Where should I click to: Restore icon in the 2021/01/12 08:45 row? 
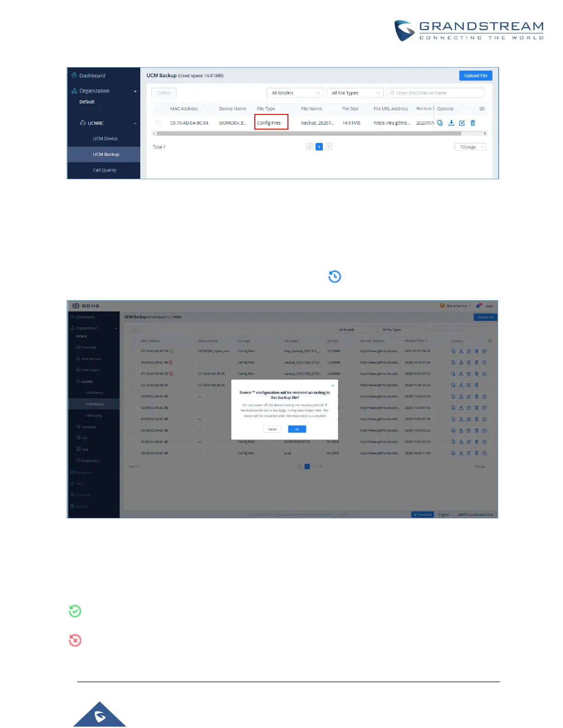coord(484,351)
